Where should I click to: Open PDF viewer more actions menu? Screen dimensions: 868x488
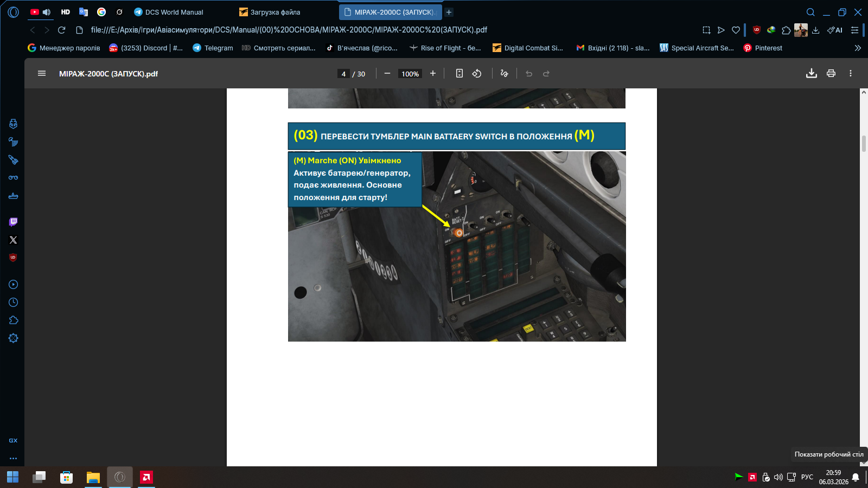(x=850, y=74)
